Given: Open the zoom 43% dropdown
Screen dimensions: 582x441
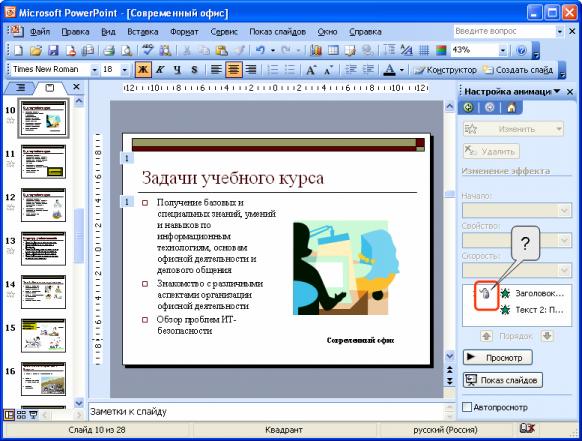Looking at the screenshot, I should pyautogui.click(x=503, y=50).
